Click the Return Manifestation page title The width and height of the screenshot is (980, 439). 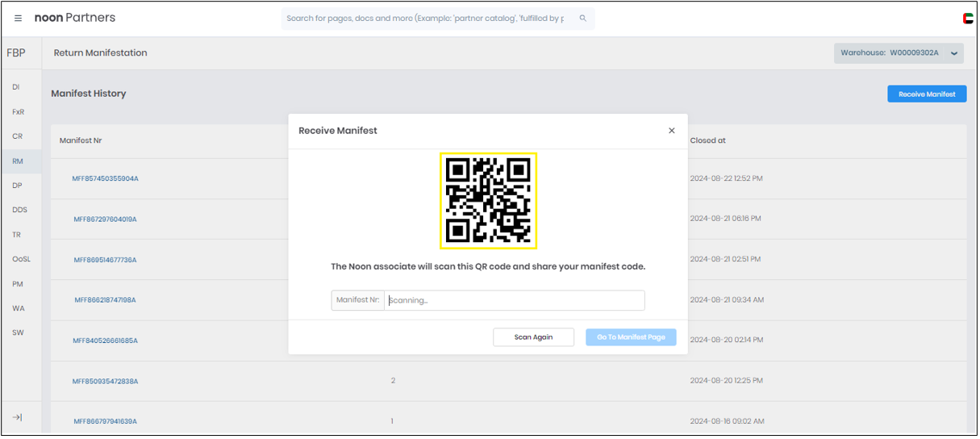coord(100,53)
